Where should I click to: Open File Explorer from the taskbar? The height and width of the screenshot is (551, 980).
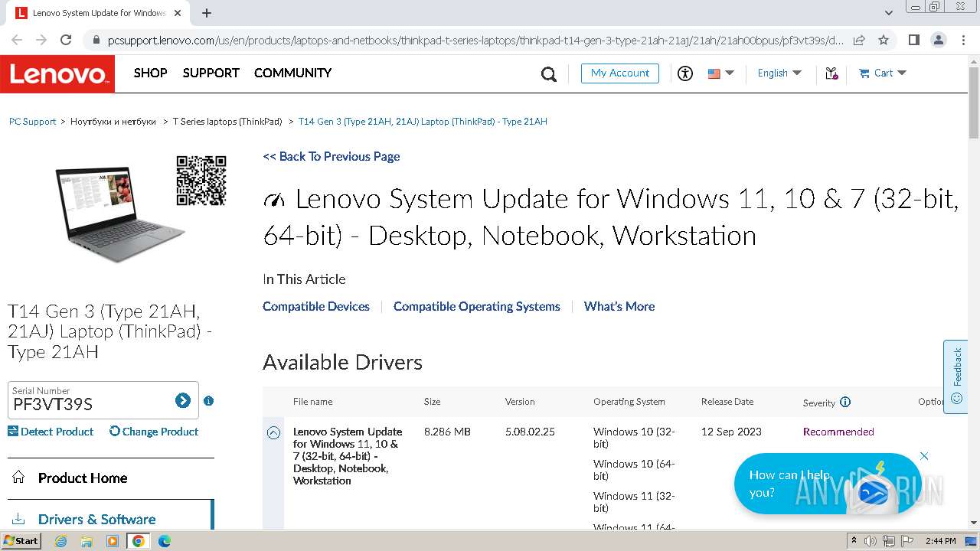(87, 541)
